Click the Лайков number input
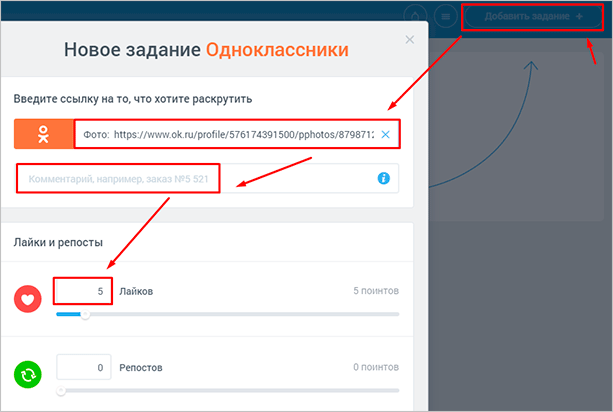Image resolution: width=613 pixels, height=412 pixels. [84, 291]
